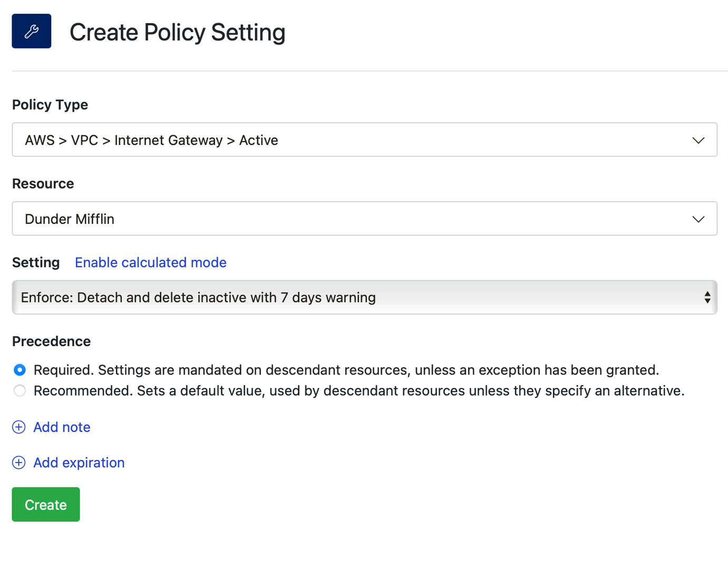Open the Setting select with Enforce option
The image size is (728, 569).
click(364, 297)
